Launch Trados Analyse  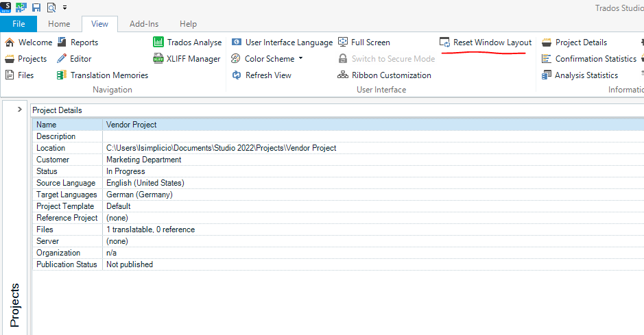point(187,42)
